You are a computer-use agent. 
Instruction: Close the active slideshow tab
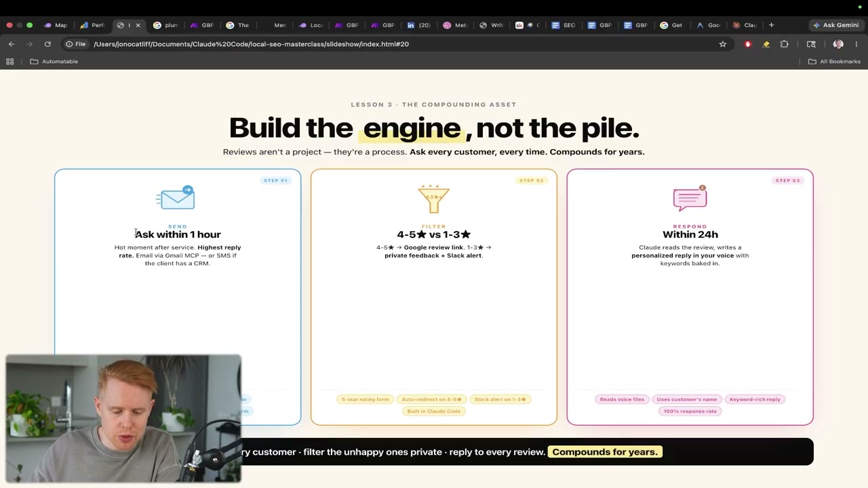pos(138,25)
